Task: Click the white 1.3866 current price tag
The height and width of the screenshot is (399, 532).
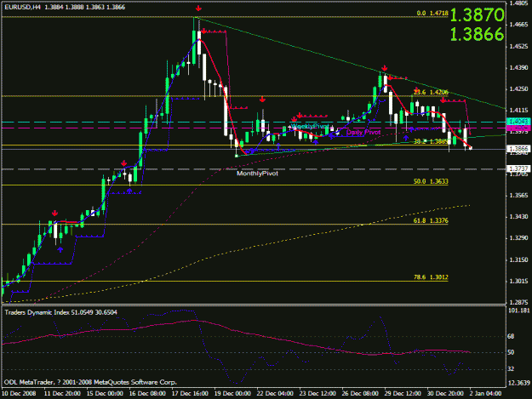Action: point(518,149)
